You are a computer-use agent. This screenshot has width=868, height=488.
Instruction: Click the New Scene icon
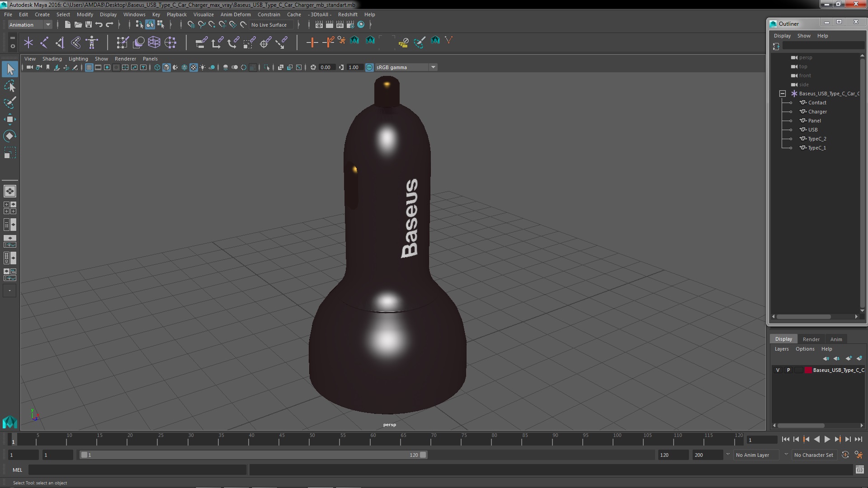[67, 25]
